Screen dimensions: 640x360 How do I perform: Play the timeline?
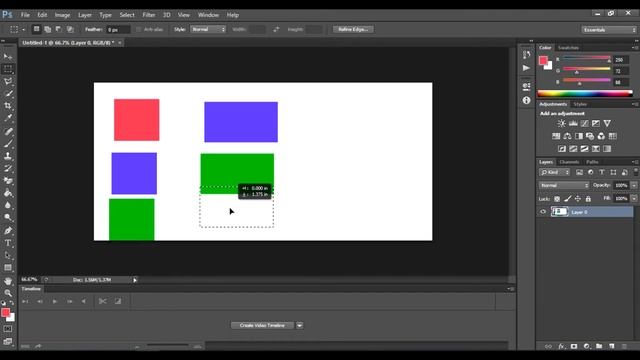pyautogui.click(x=55, y=301)
